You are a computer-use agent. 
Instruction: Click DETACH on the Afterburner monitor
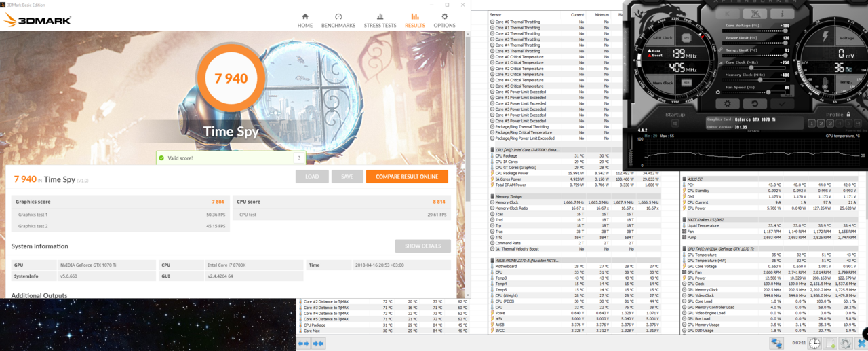[x=753, y=132]
